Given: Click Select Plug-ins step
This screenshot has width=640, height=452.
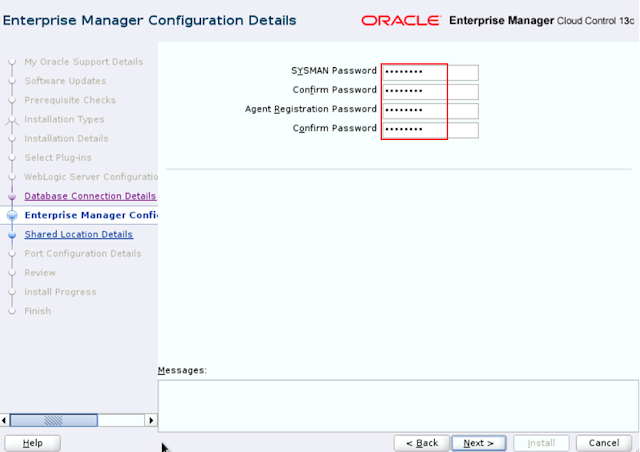Looking at the screenshot, I should coord(58,158).
